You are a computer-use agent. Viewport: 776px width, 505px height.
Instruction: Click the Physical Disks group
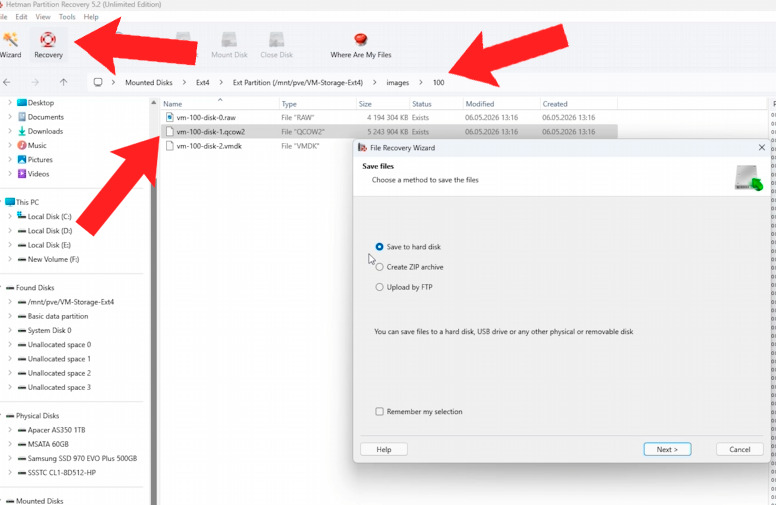[x=38, y=416]
